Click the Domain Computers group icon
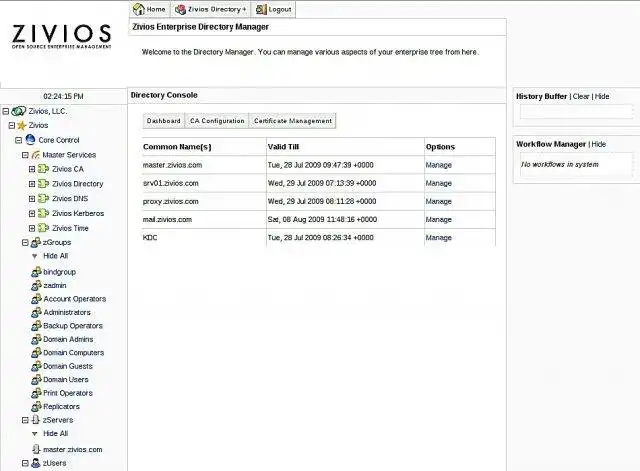The width and height of the screenshot is (640, 471). 36,353
